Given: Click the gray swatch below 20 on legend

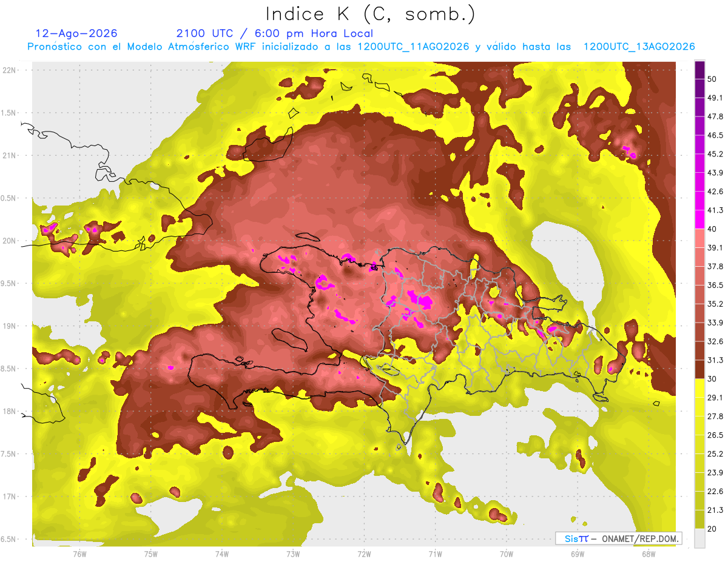Looking at the screenshot, I should coord(699,538).
